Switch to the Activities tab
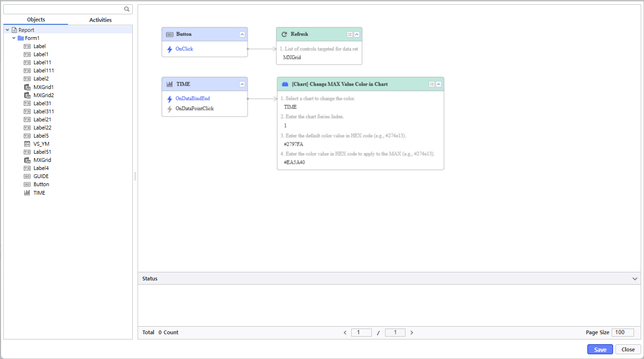Image resolution: width=644 pixels, height=359 pixels. [100, 20]
